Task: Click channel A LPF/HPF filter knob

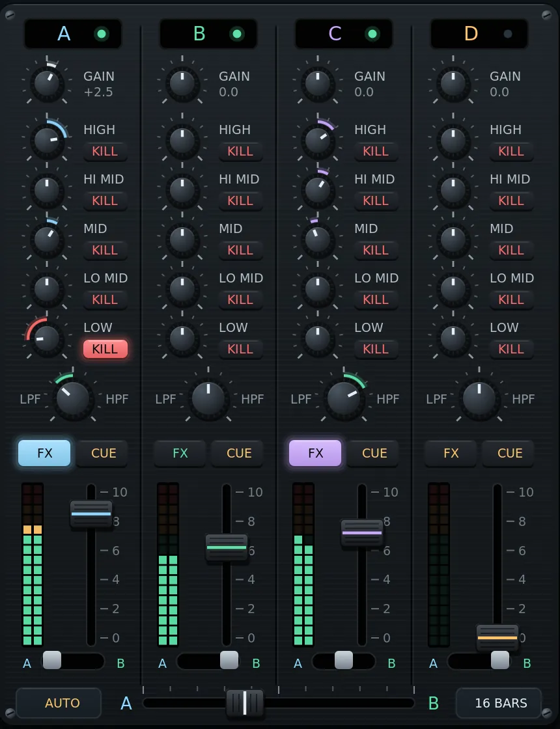Action: (x=73, y=400)
